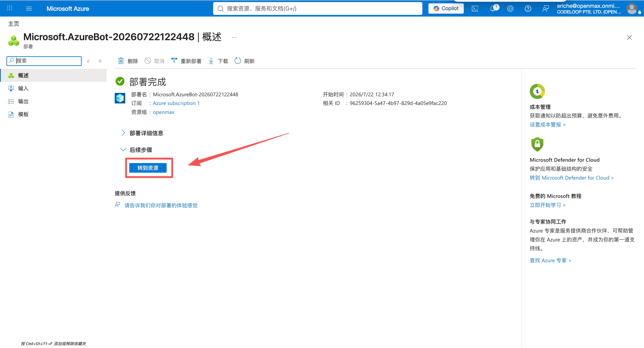Click the feedback person icon near 提供反馈
Screen dimensions: 644x348
point(117,205)
